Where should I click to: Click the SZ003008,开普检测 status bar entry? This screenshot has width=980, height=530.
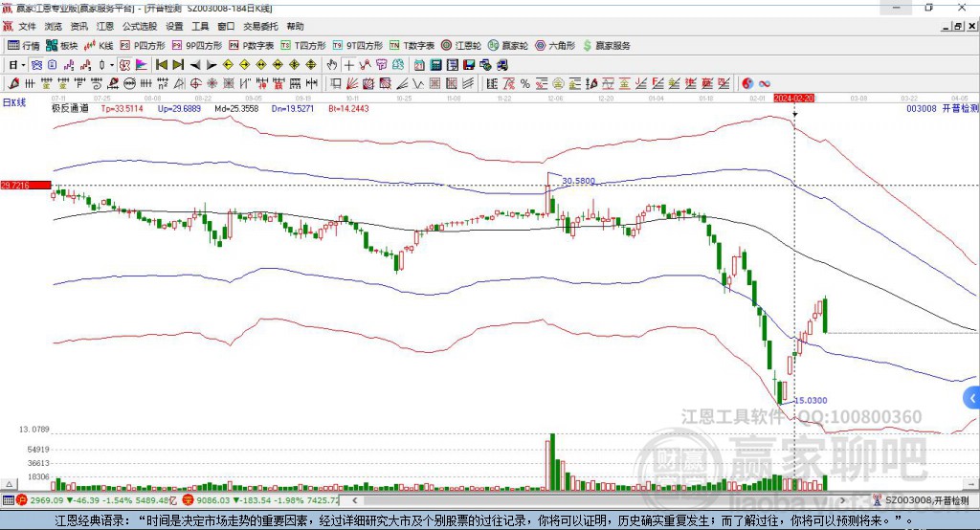pos(921,500)
